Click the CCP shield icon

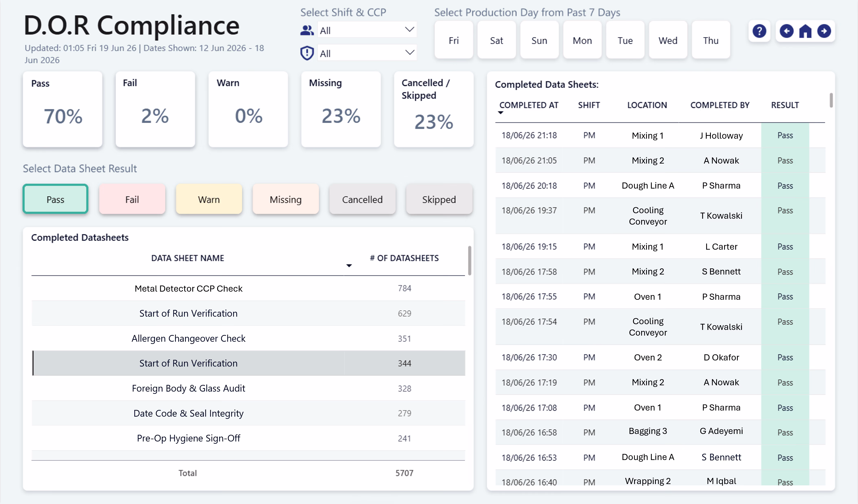307,53
